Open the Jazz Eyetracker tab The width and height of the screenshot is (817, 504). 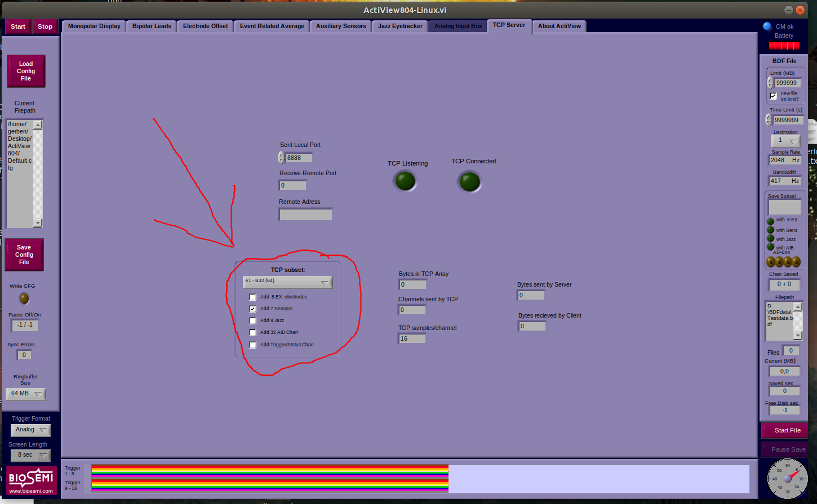click(x=400, y=26)
